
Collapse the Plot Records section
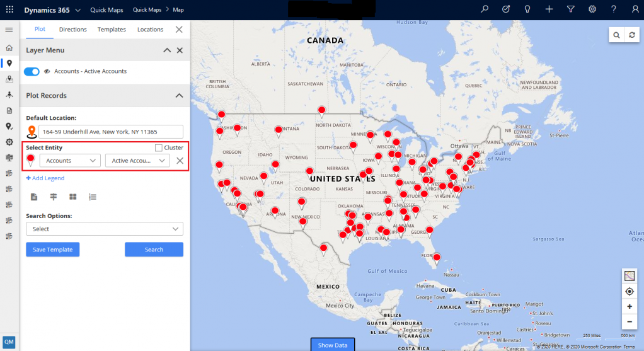pos(179,95)
